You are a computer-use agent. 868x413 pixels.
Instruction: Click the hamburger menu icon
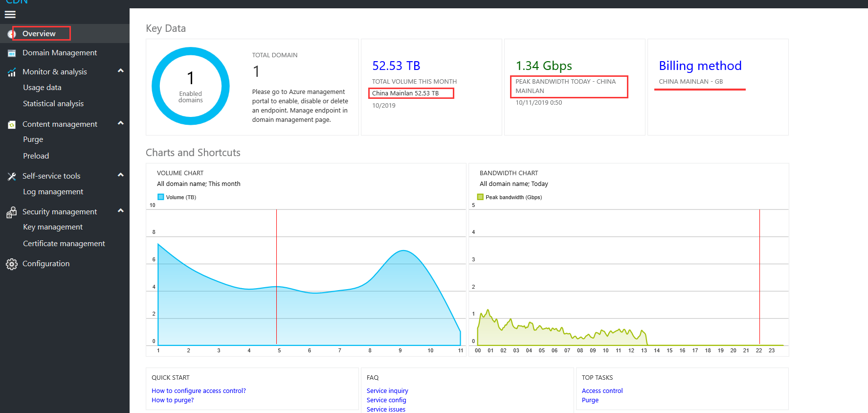(10, 15)
